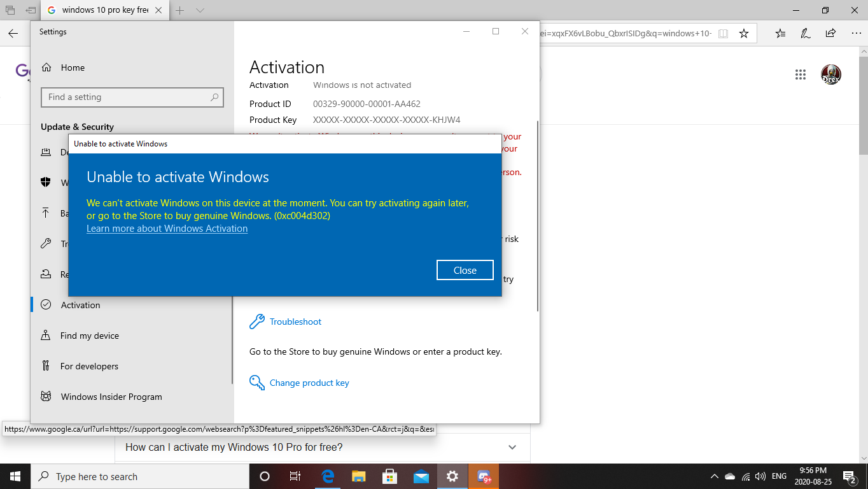The width and height of the screenshot is (868, 489).
Task: Open the Action Center notifications icon
Action: tap(850, 476)
